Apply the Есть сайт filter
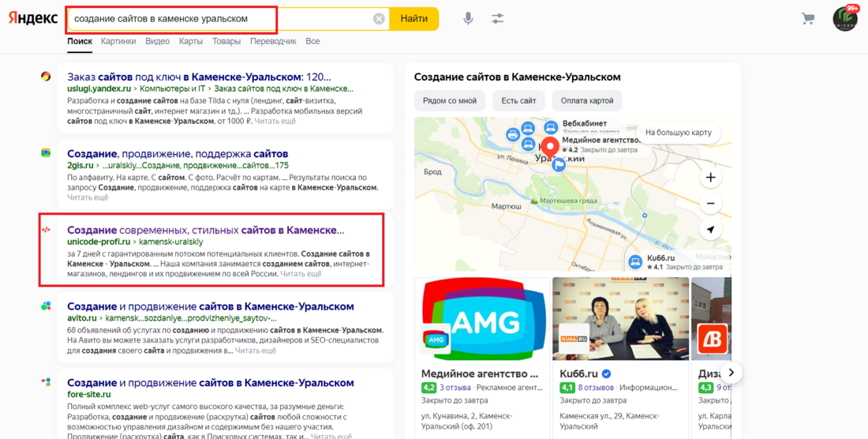 518,101
